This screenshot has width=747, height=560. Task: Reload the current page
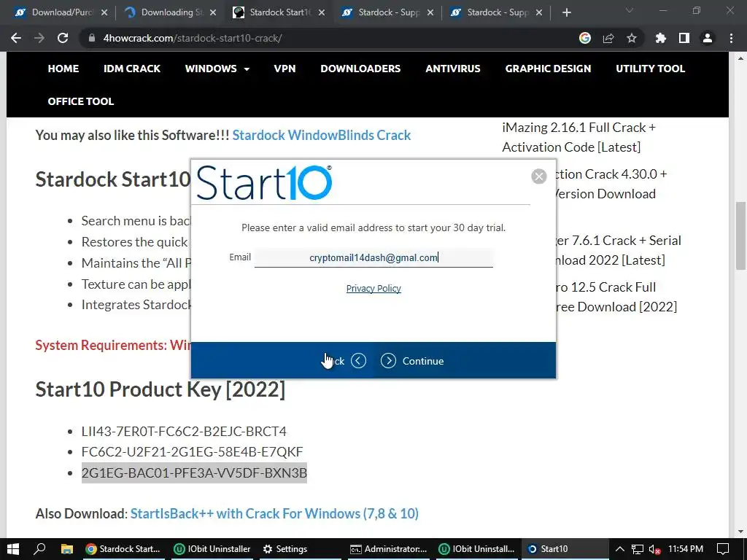point(63,38)
